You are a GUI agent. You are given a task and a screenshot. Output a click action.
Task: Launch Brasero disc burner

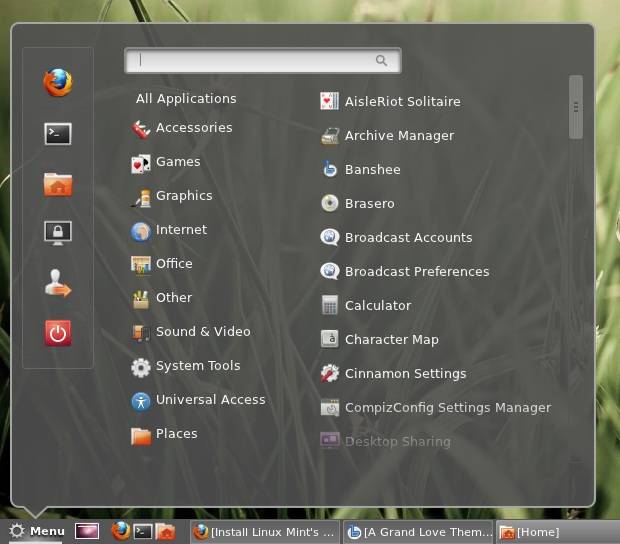pos(369,204)
